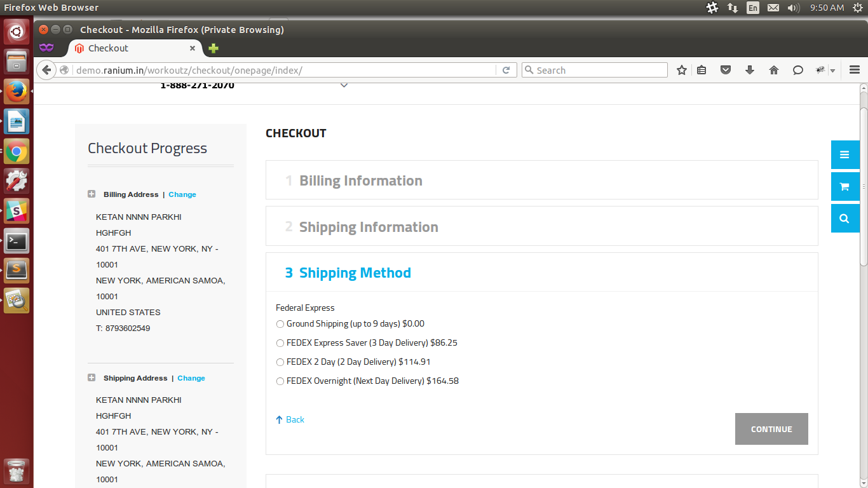The height and width of the screenshot is (488, 868).
Task: Focus the URL address bar
Action: click(285, 70)
